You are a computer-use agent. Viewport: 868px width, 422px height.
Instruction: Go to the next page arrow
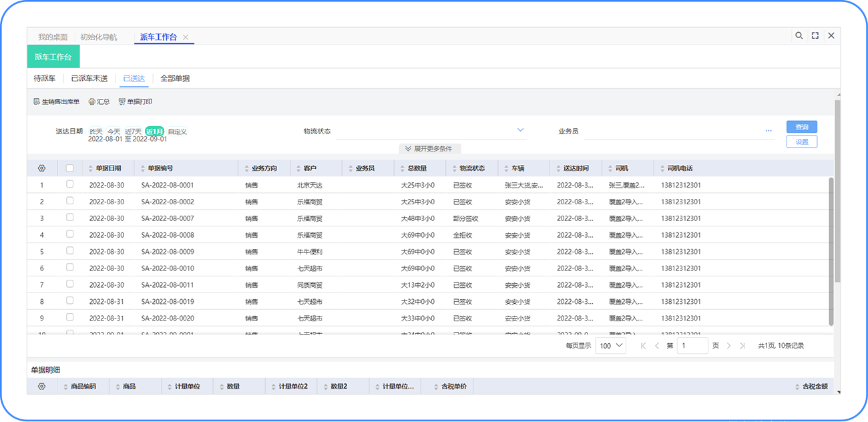tap(728, 346)
